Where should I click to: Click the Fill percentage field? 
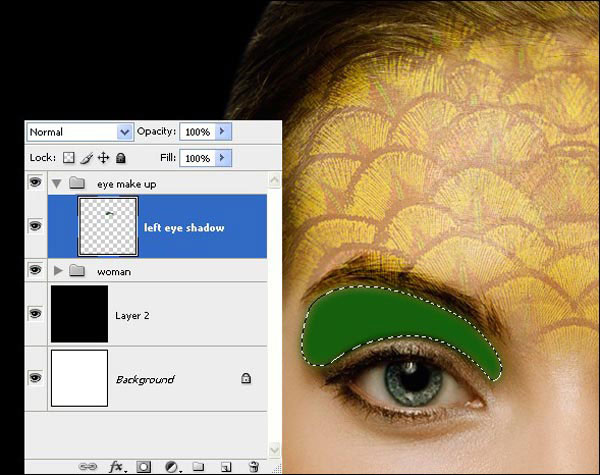pos(196,158)
